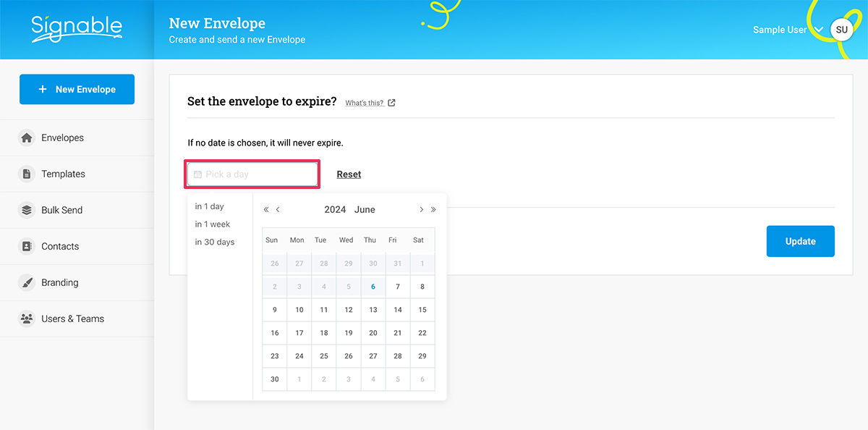The height and width of the screenshot is (430, 868).
Task: Click the calendar icon inside Pick a day field
Action: tap(197, 174)
